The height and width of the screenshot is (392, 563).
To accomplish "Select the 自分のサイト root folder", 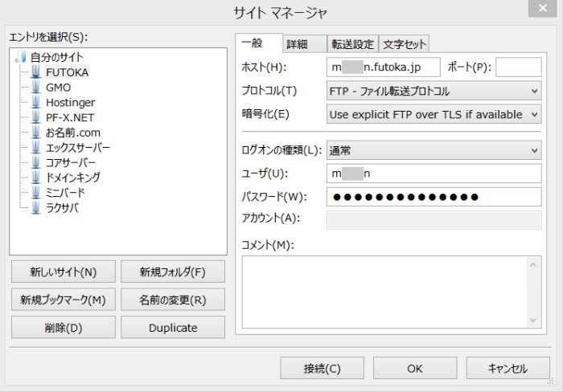I will 57,57.
